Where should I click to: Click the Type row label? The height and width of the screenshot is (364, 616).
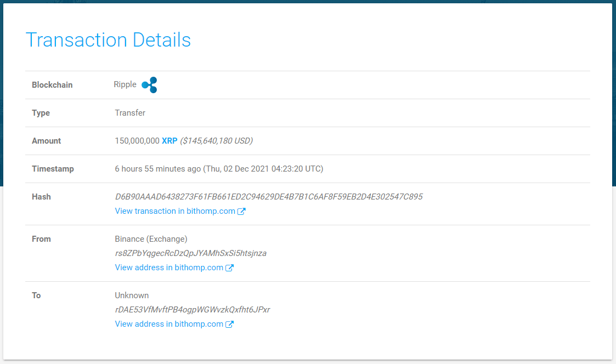point(41,113)
